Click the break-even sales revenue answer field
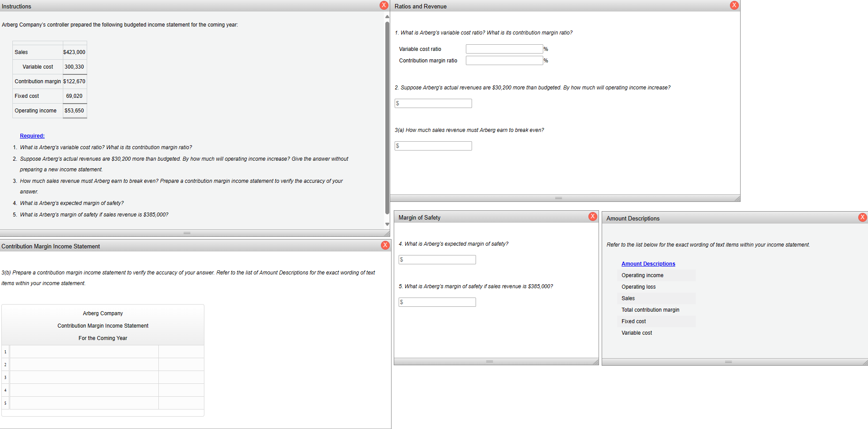Image resolution: width=868 pixels, height=429 pixels. [433, 146]
